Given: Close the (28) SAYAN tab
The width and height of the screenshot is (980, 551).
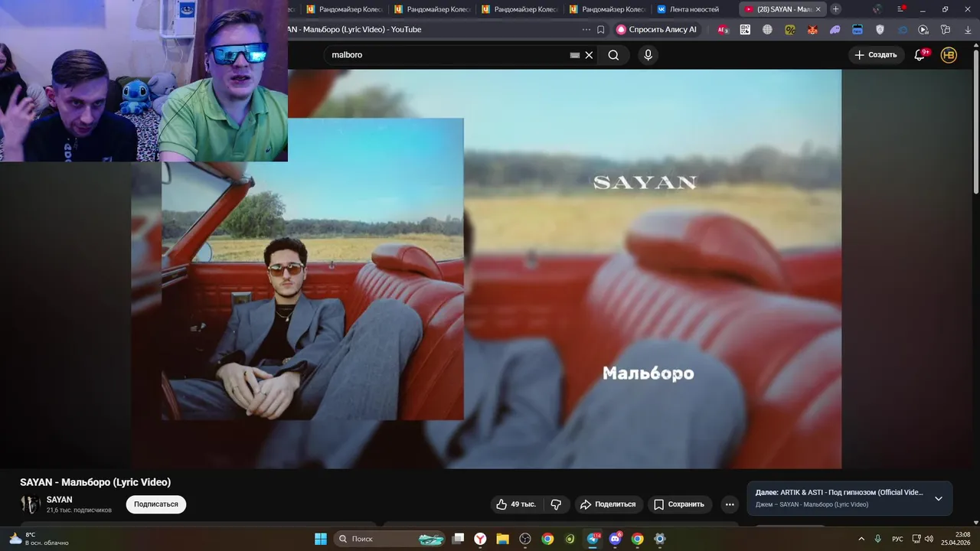Looking at the screenshot, I should tap(818, 9).
